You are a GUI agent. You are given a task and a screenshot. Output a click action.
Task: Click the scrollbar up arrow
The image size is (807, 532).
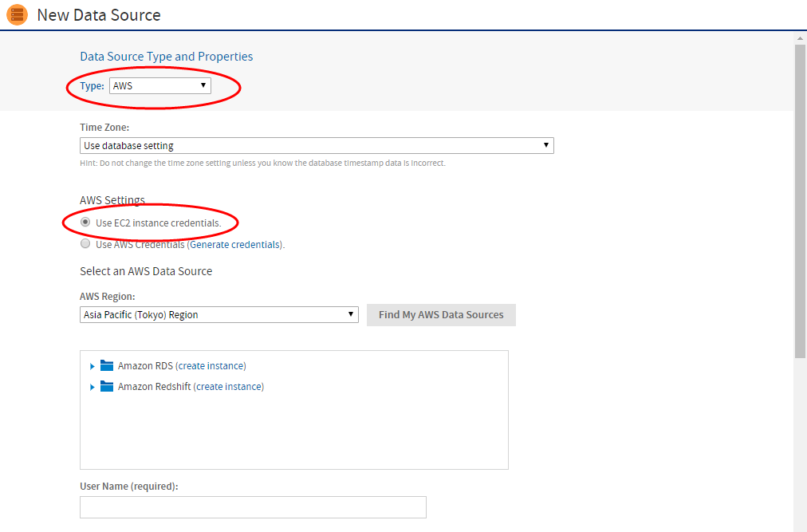tap(800, 38)
